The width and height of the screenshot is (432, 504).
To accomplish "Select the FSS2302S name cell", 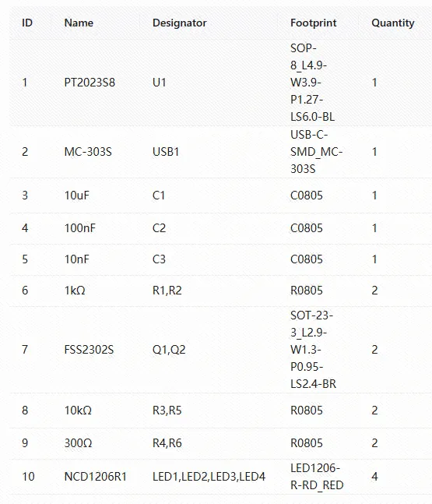I will point(89,350).
